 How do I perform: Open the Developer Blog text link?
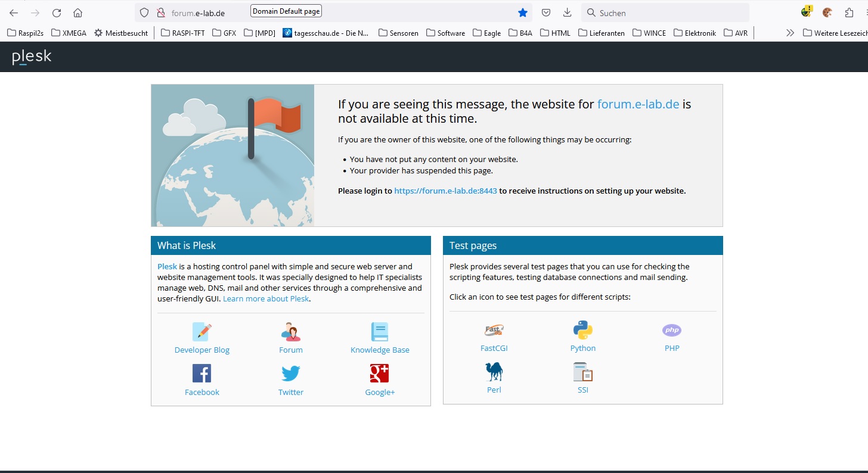pos(202,350)
